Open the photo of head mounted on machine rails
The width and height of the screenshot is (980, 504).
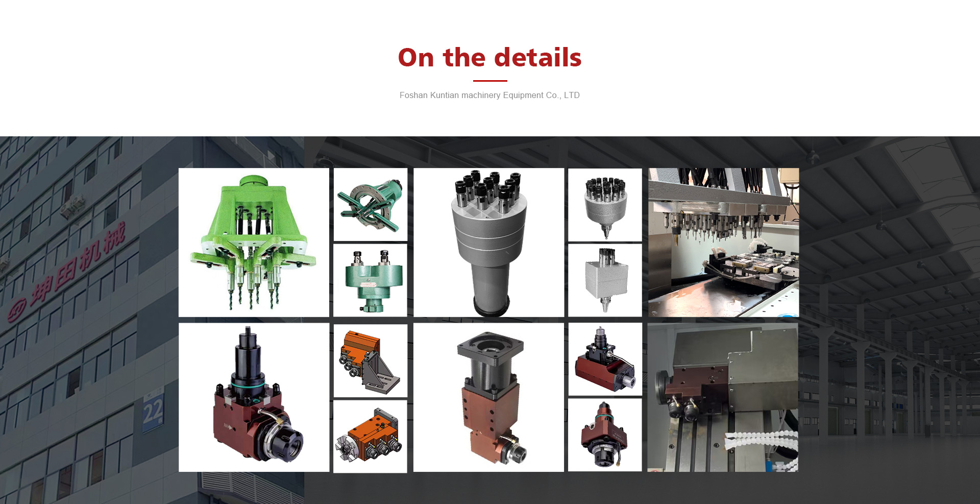click(723, 397)
